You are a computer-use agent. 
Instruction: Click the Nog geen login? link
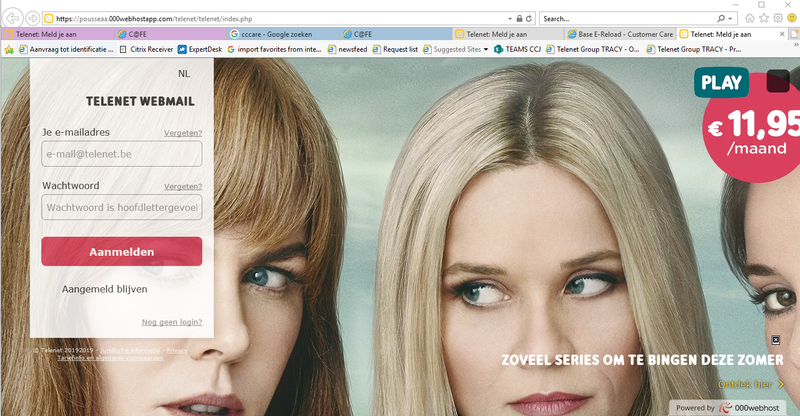coord(171,322)
